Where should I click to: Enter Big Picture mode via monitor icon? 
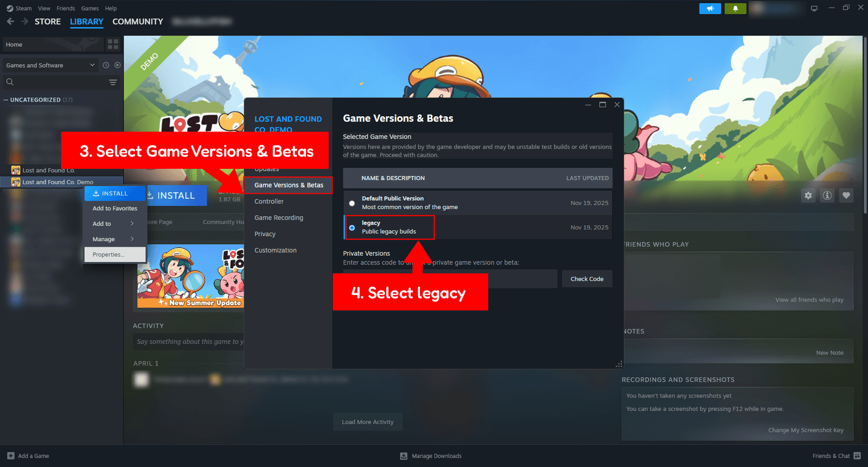click(x=814, y=9)
